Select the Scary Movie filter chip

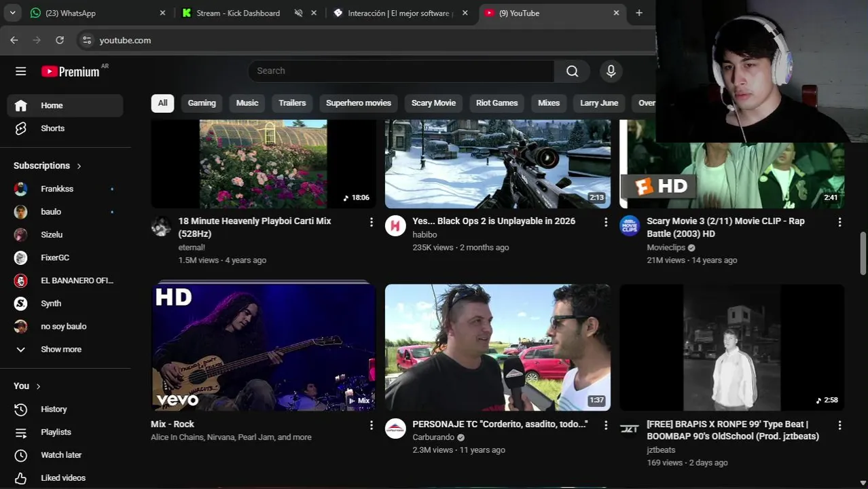pos(433,103)
